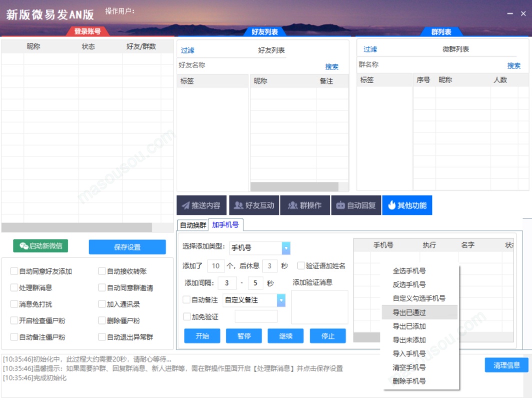Toggle the 自动备注 checkbox
532x400 pixels.
pos(187,299)
